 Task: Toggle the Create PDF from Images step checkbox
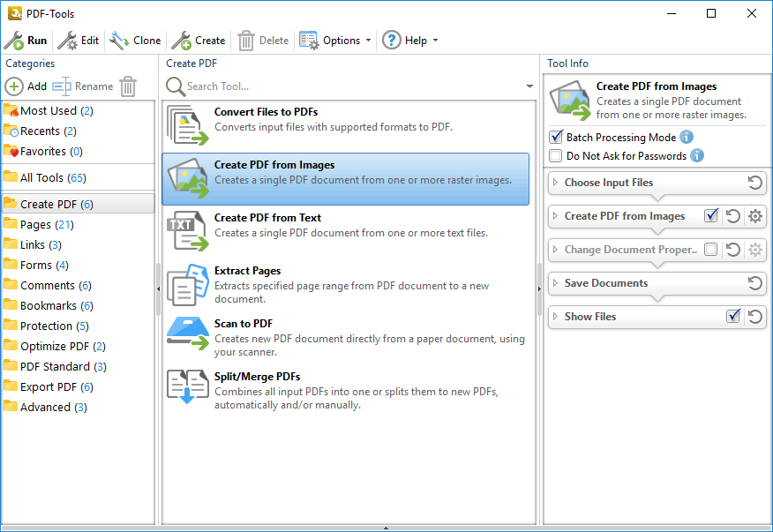tap(711, 215)
